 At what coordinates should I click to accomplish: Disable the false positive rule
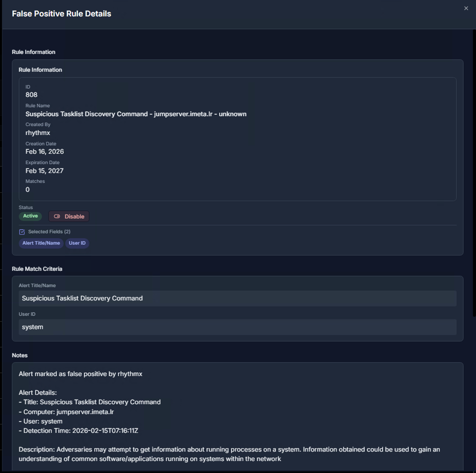click(69, 216)
